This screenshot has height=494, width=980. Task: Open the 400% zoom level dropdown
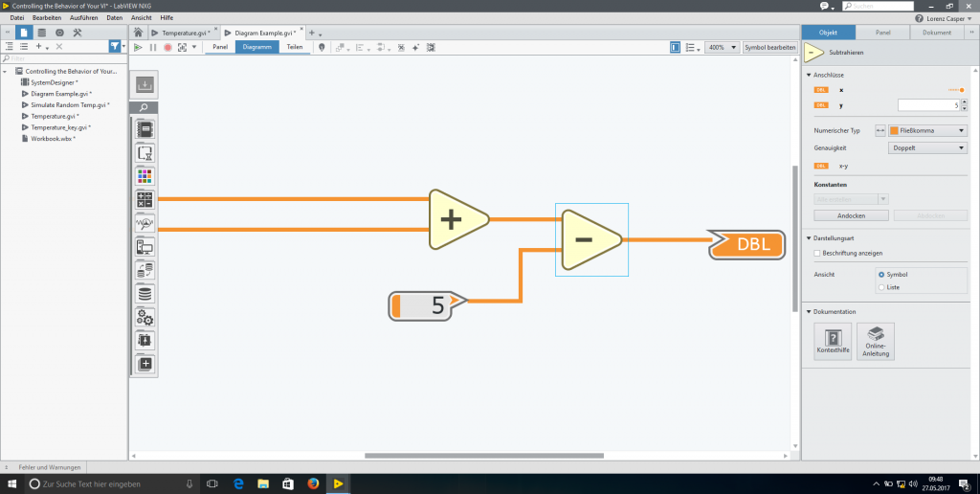[723, 47]
